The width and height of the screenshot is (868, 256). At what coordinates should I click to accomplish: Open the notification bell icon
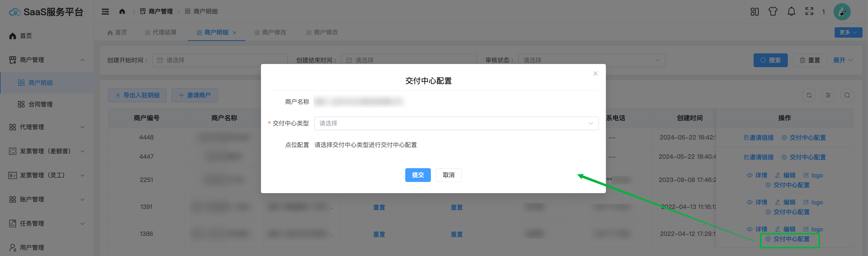791,12
